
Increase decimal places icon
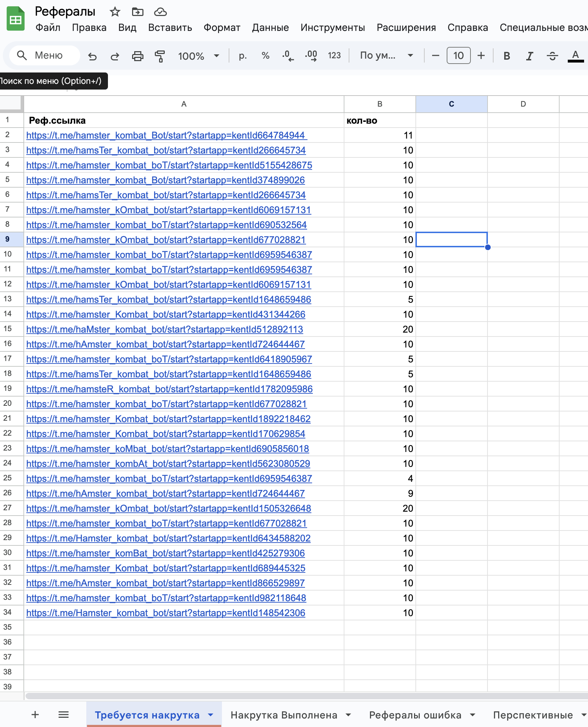pyautogui.click(x=311, y=56)
